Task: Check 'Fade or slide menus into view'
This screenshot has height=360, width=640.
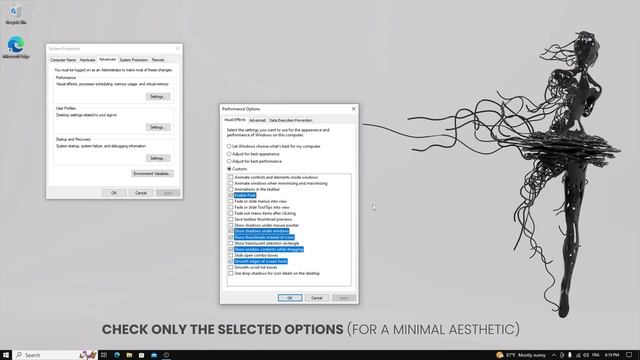Action: 231,201
